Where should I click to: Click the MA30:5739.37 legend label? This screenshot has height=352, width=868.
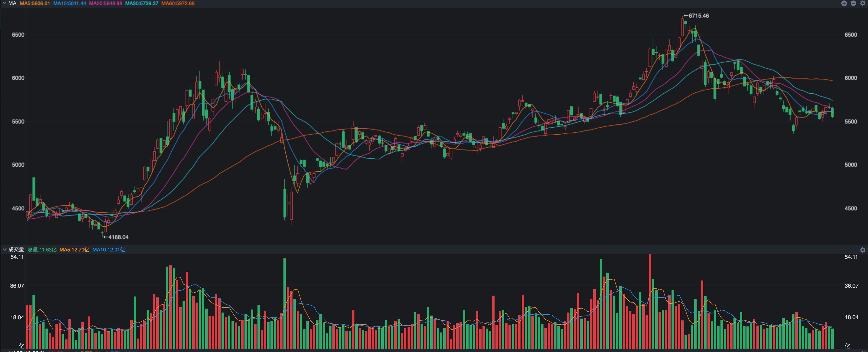pyautogui.click(x=141, y=3)
